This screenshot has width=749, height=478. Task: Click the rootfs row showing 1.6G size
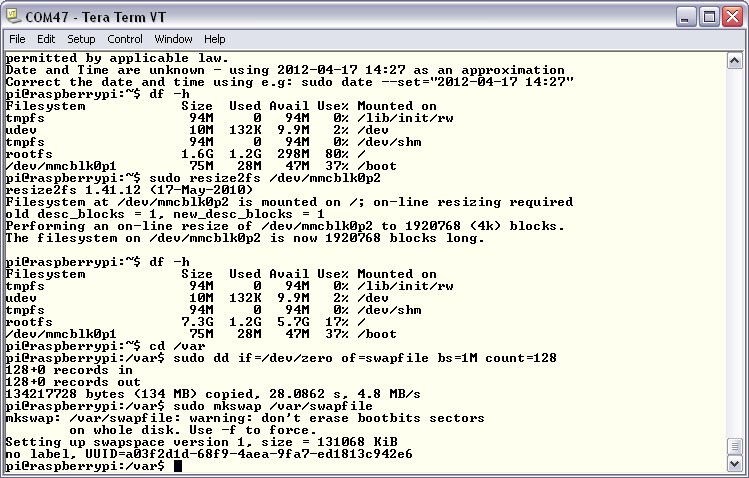[186, 154]
